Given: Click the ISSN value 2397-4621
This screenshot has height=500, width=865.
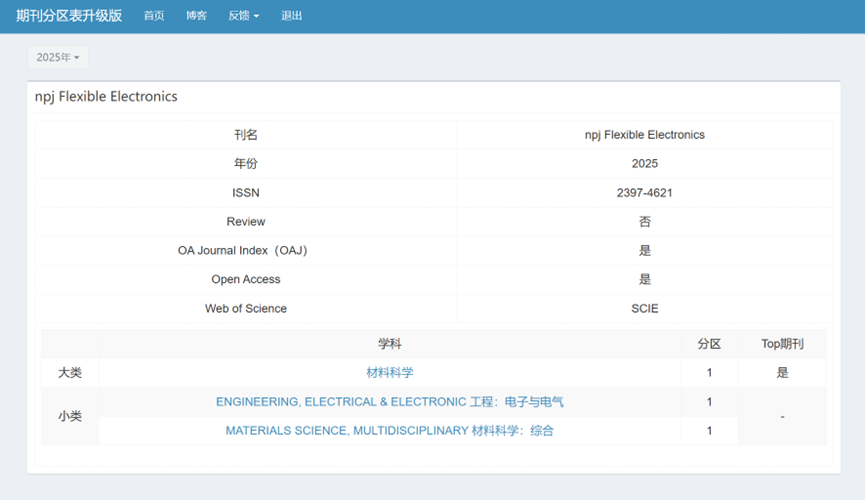Looking at the screenshot, I should click(x=644, y=193).
